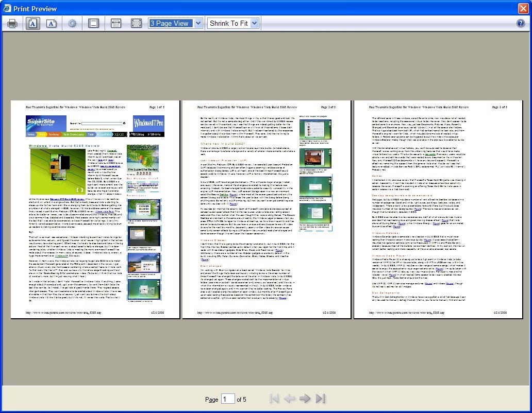Screen dimensions: 532x413
Task: Select View Full Page icon
Action: point(136,23)
